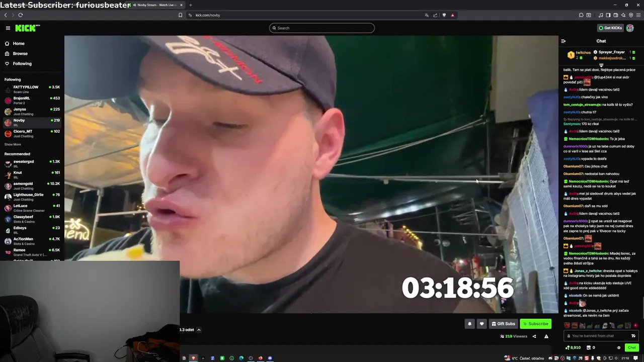Open Brave VPN shield icon
644x362 pixels.
pyautogui.click(x=631, y=15)
